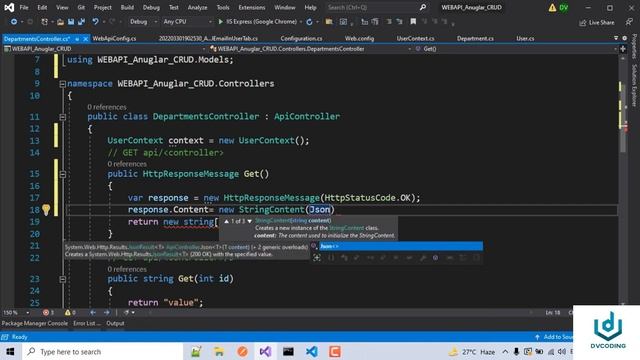The image size is (640, 360).
Task: Click the lightbulb quick actions icon
Action: click(46, 210)
